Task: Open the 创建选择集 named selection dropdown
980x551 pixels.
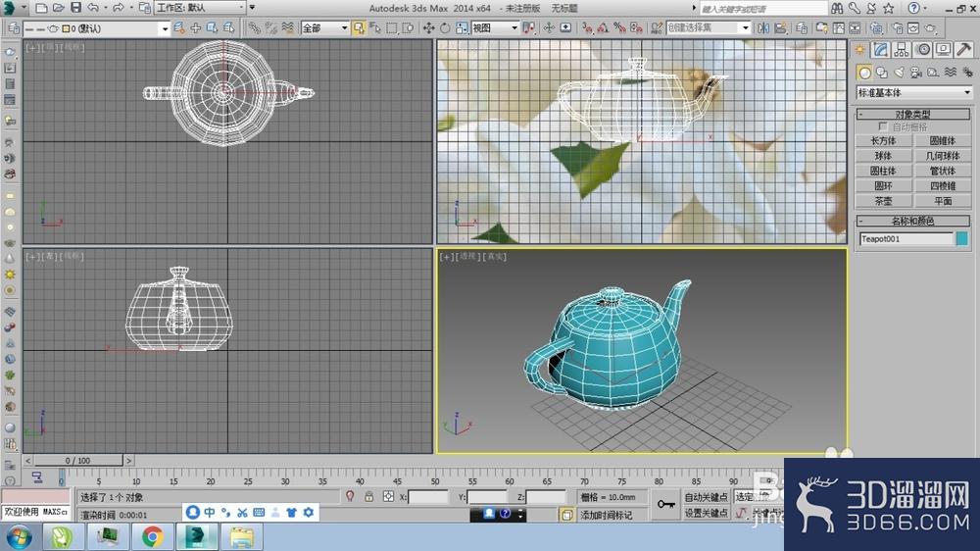Action: click(x=709, y=28)
